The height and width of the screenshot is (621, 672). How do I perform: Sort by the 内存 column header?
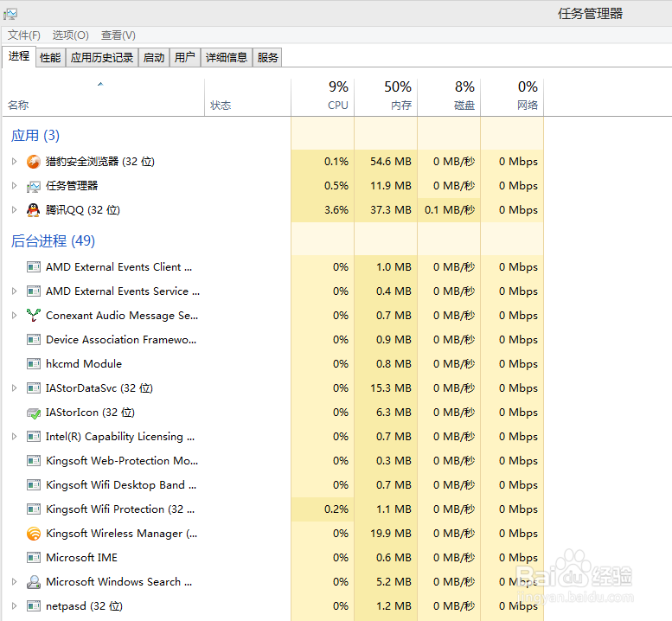coord(386,98)
